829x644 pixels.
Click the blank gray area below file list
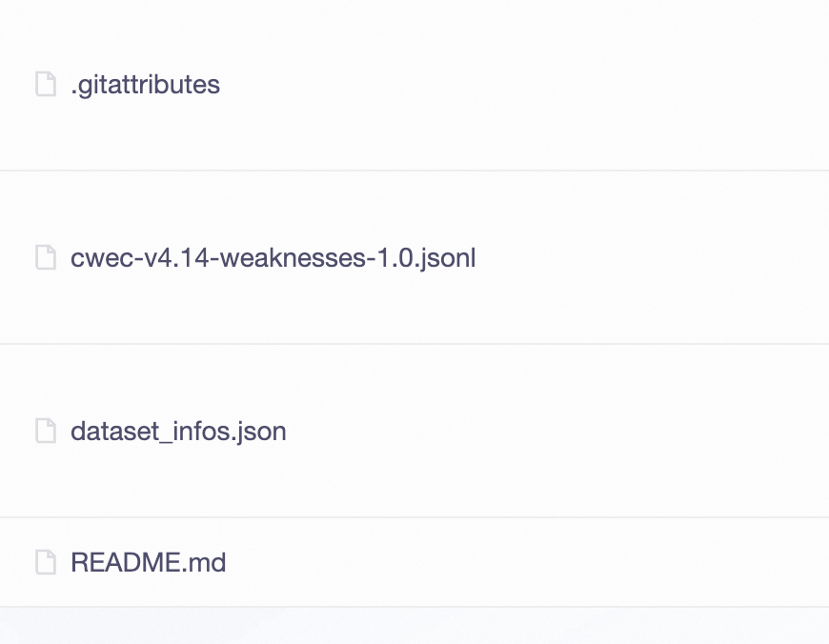[x=414, y=627]
